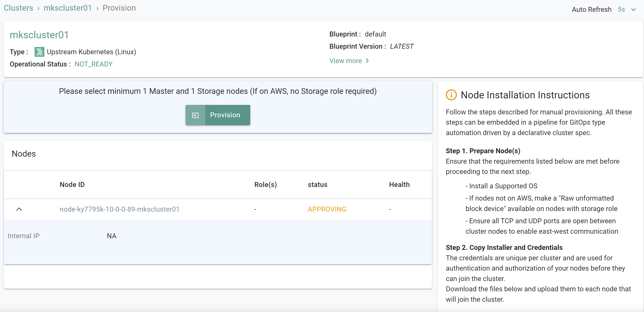The height and width of the screenshot is (312, 644).
Task: Click the LATEST blueprint version value
Action: 401,47
